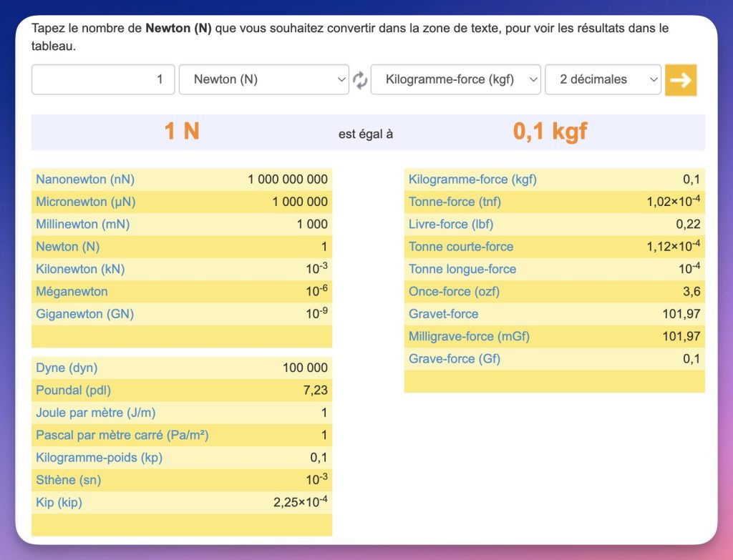Open the Sthène (sn) link

pos(69,480)
